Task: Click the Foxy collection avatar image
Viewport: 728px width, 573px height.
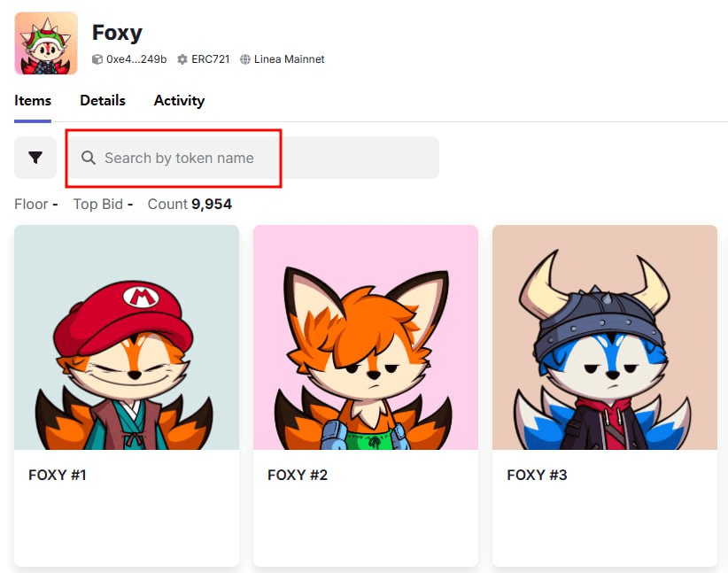Action: [x=46, y=43]
